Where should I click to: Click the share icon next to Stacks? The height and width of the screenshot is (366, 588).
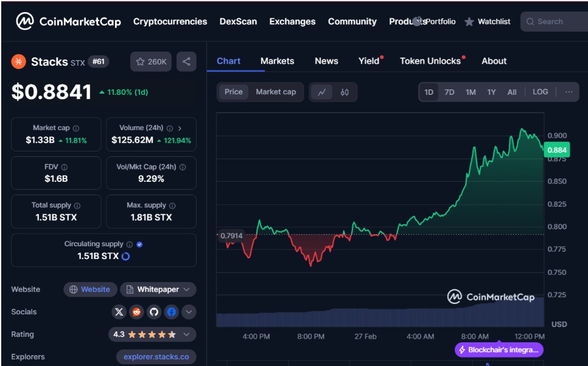[x=186, y=61]
